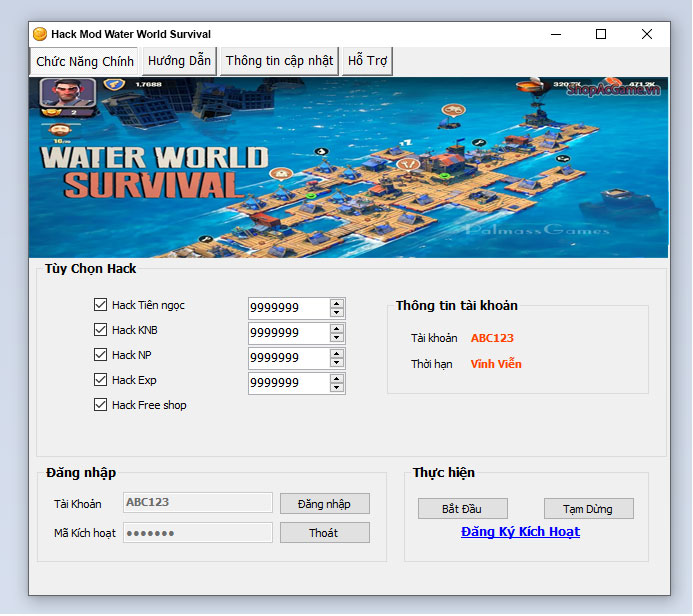693x616 pixels.
Task: Click the Vĩnh Viễn expiry text
Action: pos(496,364)
